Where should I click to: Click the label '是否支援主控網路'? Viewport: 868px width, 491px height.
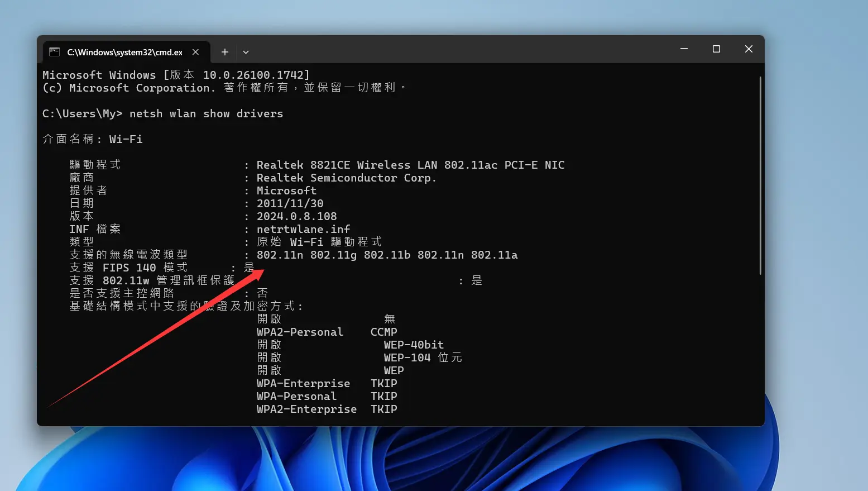[x=122, y=293]
